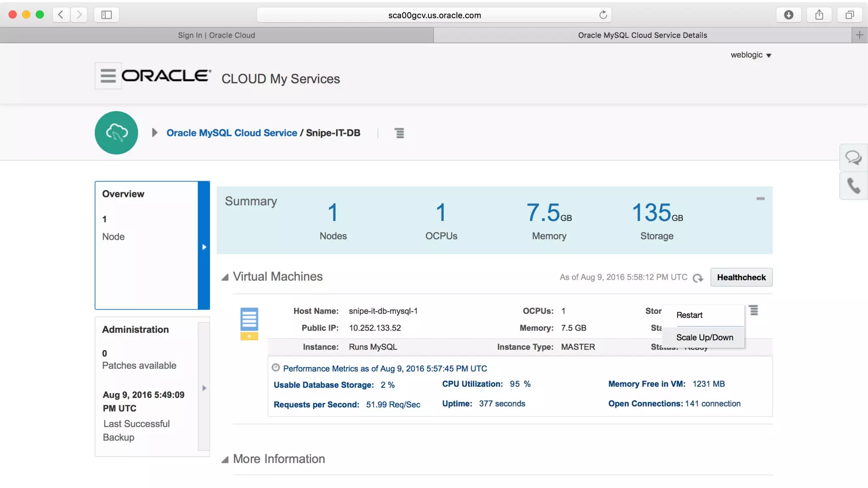Click the Safari downloads icon
This screenshot has width=868, height=488.
pyautogui.click(x=788, y=15)
